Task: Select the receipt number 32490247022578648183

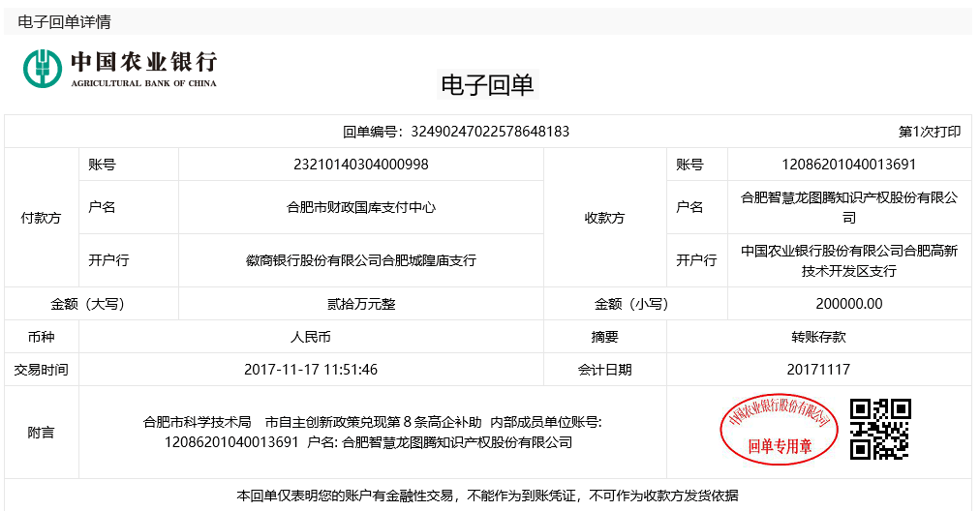Action: coord(490,132)
